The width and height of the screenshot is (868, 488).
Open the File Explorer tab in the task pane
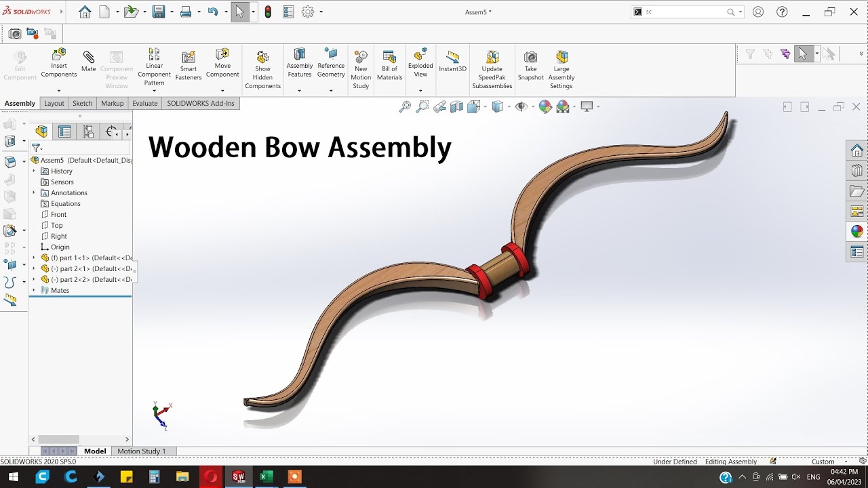(857, 191)
